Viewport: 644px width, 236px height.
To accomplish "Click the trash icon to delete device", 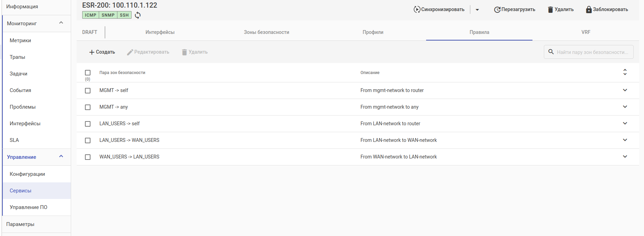I will point(550,10).
